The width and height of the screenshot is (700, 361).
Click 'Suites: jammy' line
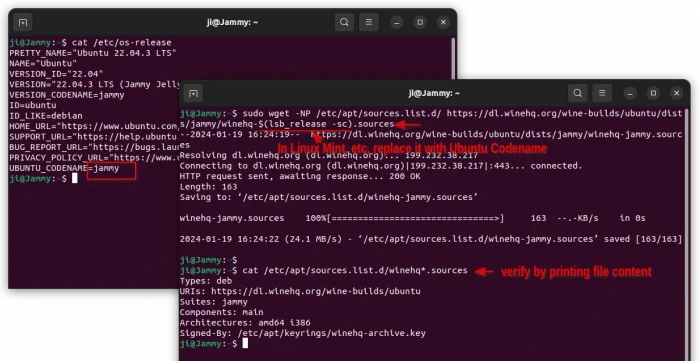pyautogui.click(x=214, y=302)
